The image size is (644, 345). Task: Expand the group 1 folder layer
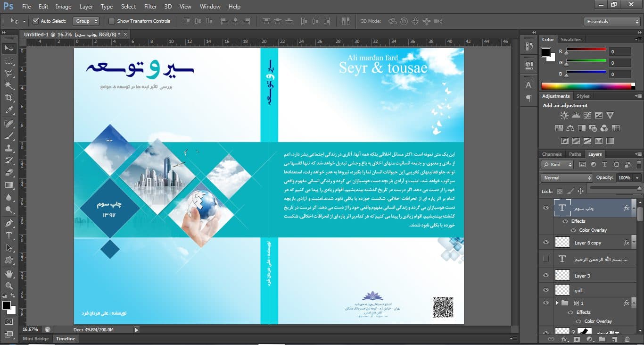pos(557,303)
